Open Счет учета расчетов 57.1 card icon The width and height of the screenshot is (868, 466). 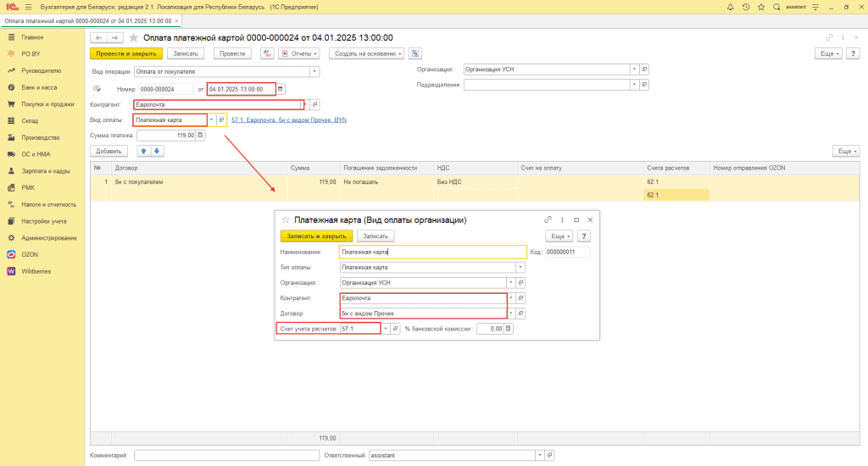tap(395, 329)
